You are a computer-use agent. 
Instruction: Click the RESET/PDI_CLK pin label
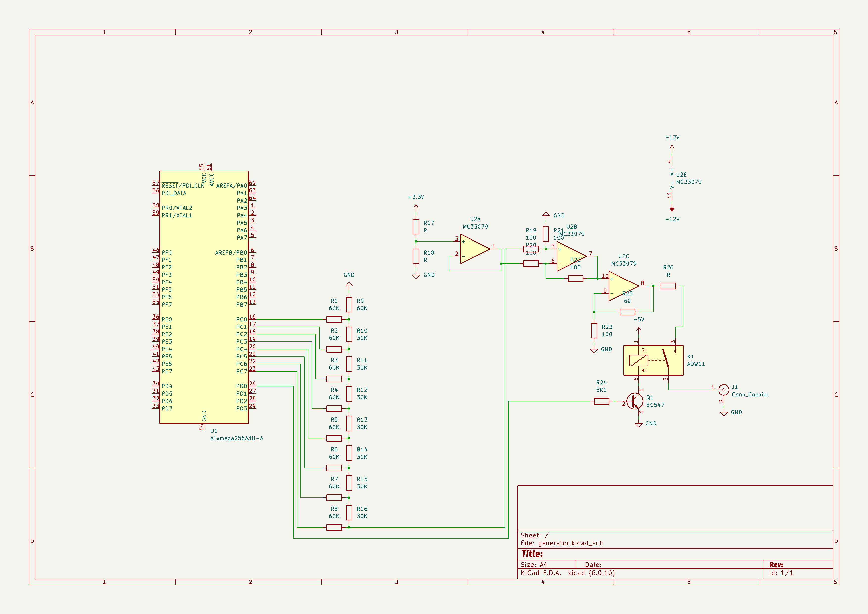pos(183,186)
